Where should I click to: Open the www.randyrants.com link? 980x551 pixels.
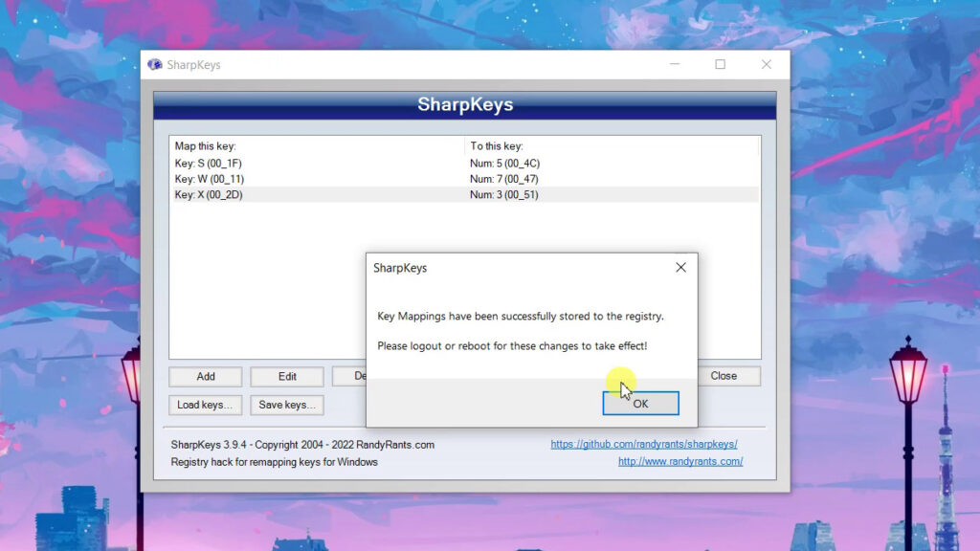(x=680, y=462)
